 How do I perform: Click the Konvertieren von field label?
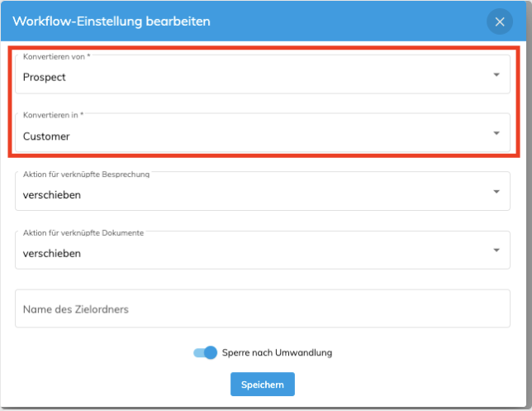pyautogui.click(x=57, y=57)
